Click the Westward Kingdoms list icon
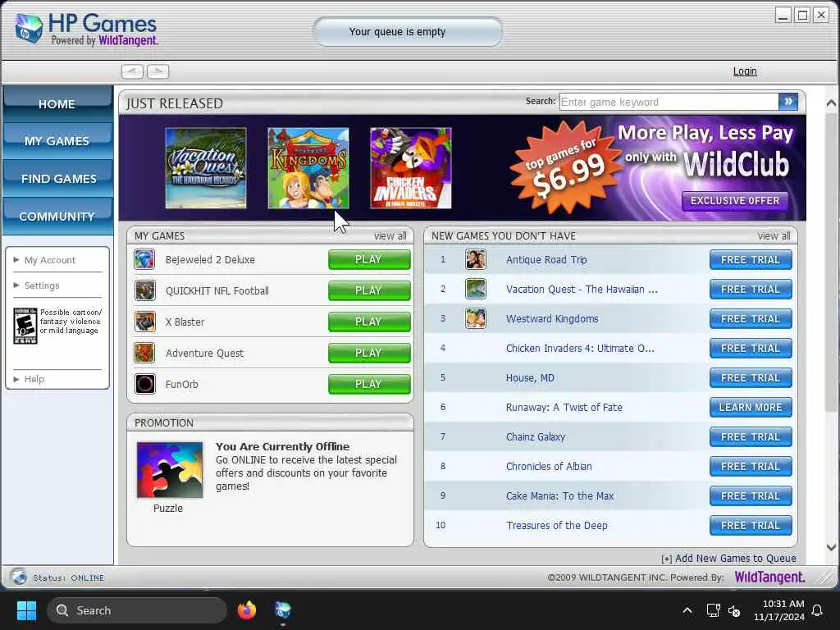The height and width of the screenshot is (630, 840). pyautogui.click(x=475, y=319)
